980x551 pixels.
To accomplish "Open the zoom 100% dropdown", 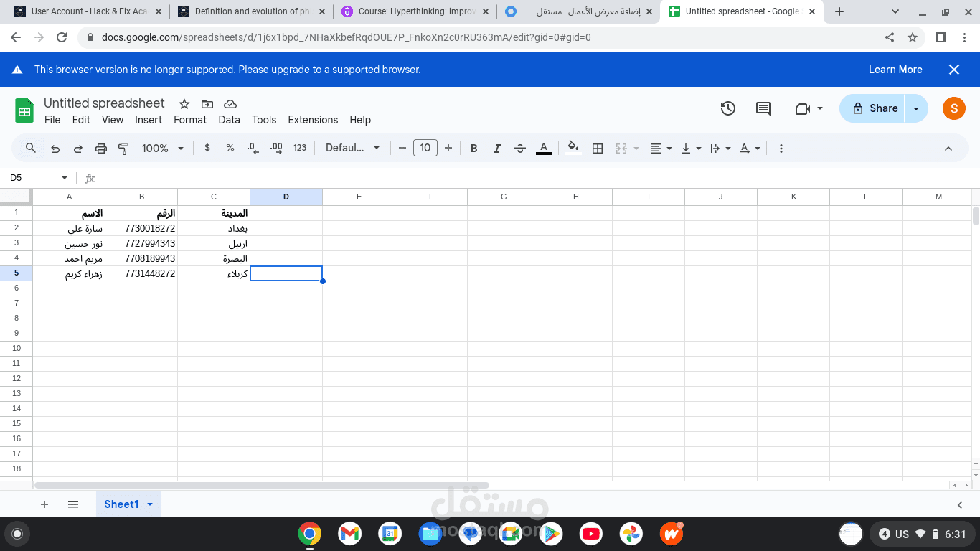I will [163, 148].
